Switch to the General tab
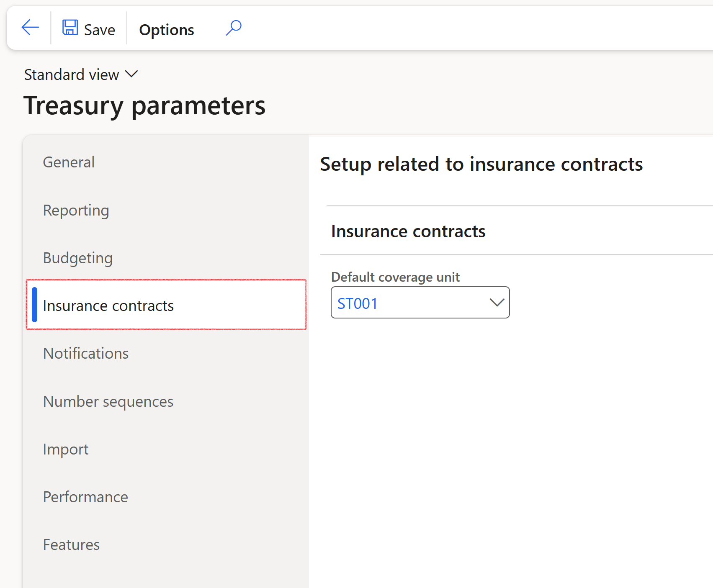713x588 pixels. [69, 162]
